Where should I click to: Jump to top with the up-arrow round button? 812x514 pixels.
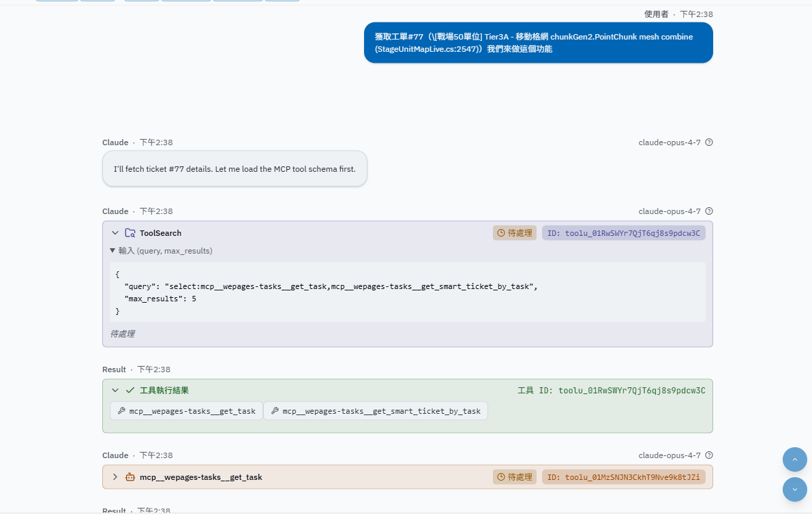coord(794,459)
